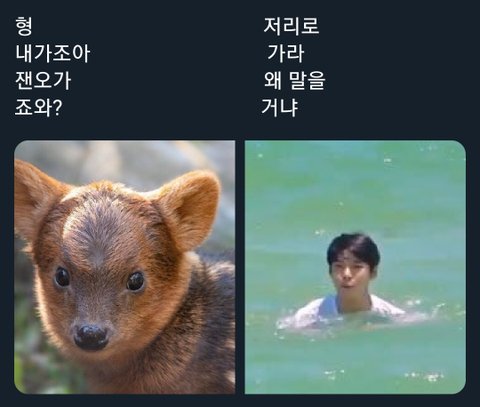Click the question mark after '죠와'
Image resolution: width=480 pixels, height=407 pixels.
(57, 108)
